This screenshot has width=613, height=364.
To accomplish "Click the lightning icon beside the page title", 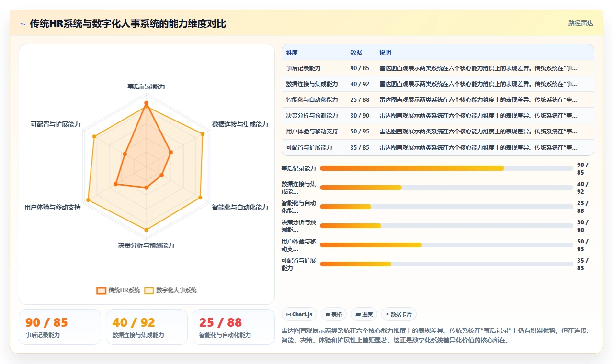I will click(23, 24).
